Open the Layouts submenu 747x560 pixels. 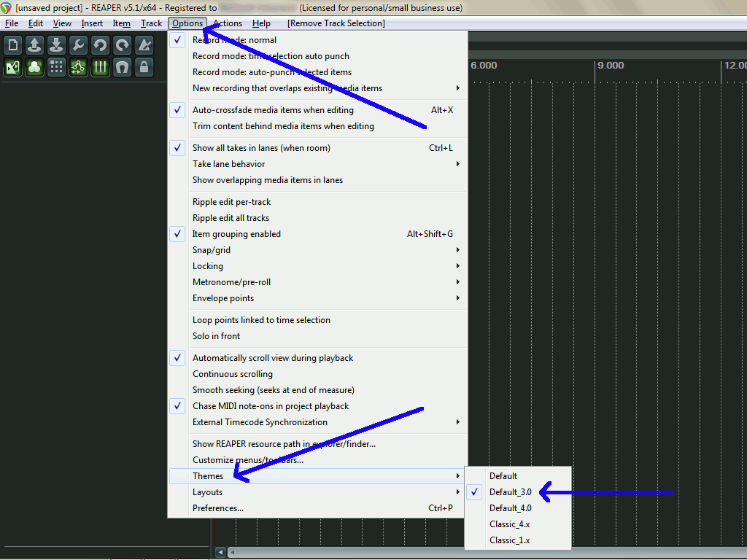click(317, 492)
